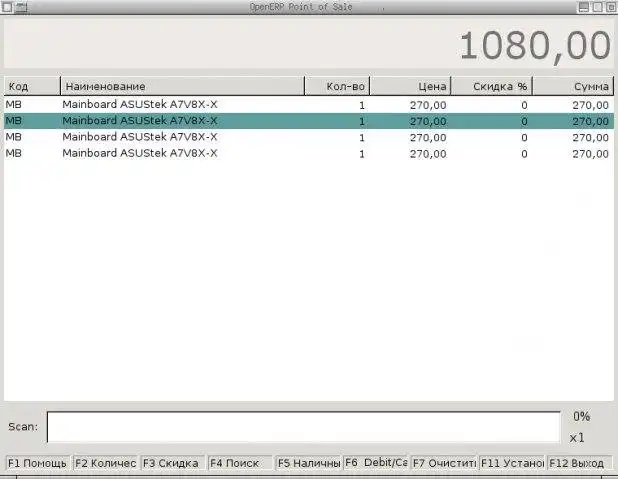Open the window menu icon in title bar
Viewport: 618px width, 479px height.
click(x=7, y=7)
